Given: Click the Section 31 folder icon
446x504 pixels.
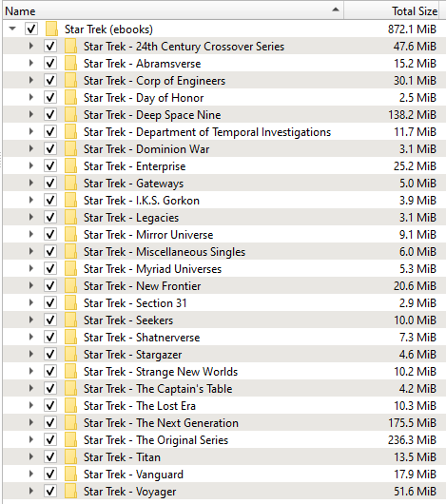Looking at the screenshot, I should pos(70,302).
